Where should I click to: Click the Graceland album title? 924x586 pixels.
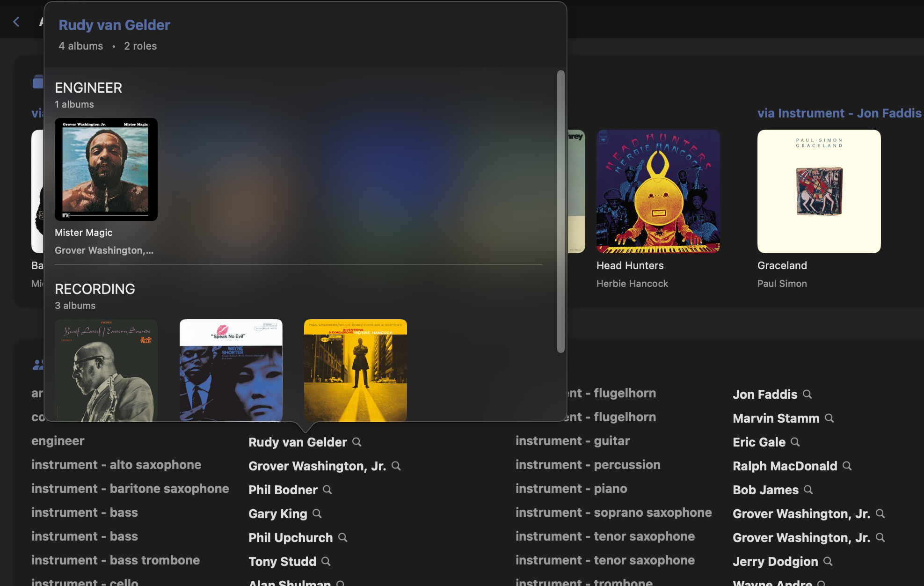click(x=782, y=265)
